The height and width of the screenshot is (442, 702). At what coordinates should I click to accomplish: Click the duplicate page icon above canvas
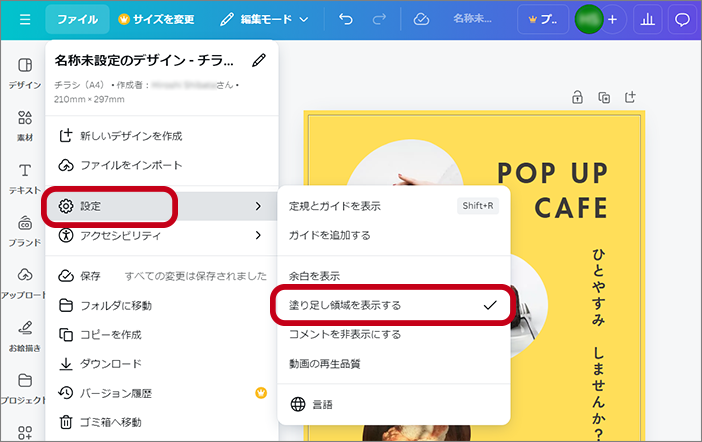coord(604,97)
